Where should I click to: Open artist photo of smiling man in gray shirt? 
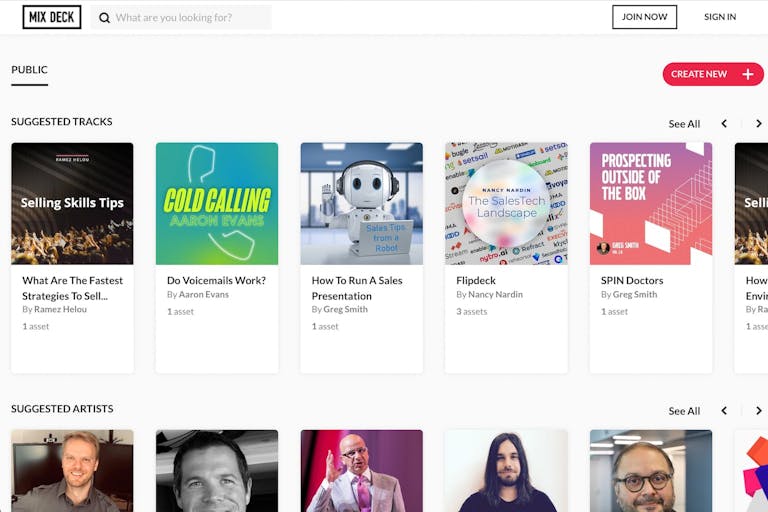[72, 471]
